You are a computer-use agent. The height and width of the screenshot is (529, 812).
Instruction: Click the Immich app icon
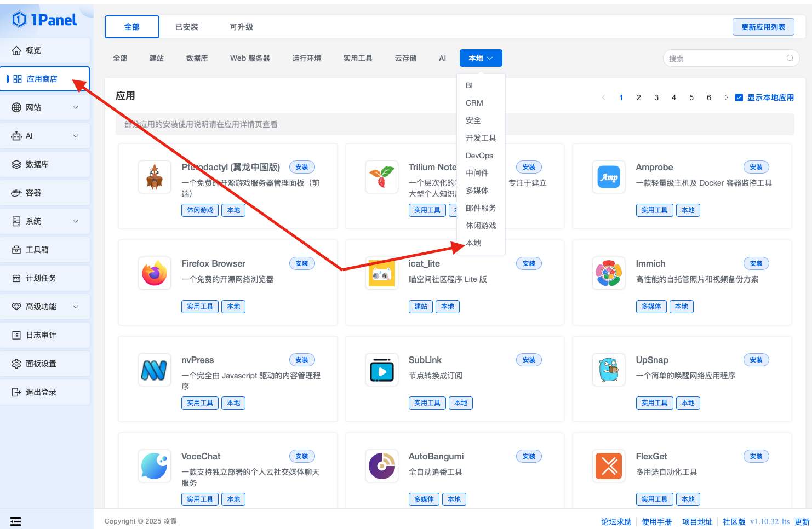pyautogui.click(x=608, y=273)
